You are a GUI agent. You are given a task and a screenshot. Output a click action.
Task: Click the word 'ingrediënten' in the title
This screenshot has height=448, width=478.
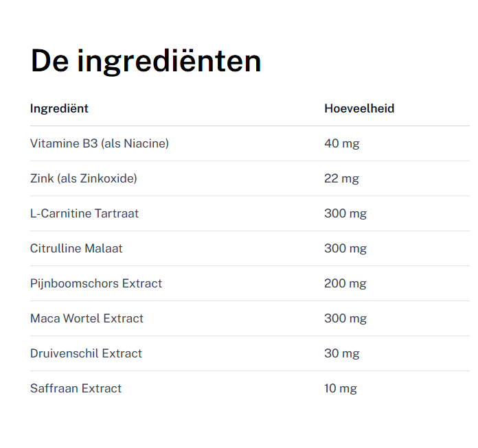click(169, 61)
